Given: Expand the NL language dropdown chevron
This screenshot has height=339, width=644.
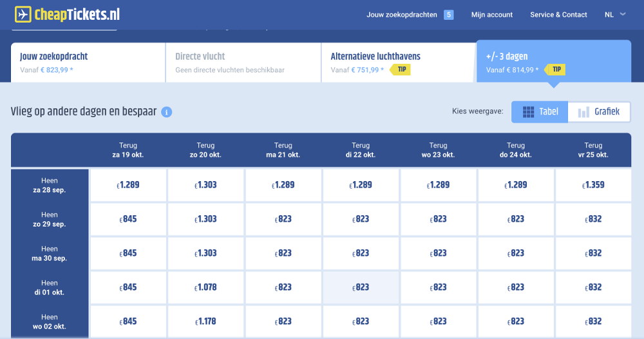Looking at the screenshot, I should [x=623, y=14].
